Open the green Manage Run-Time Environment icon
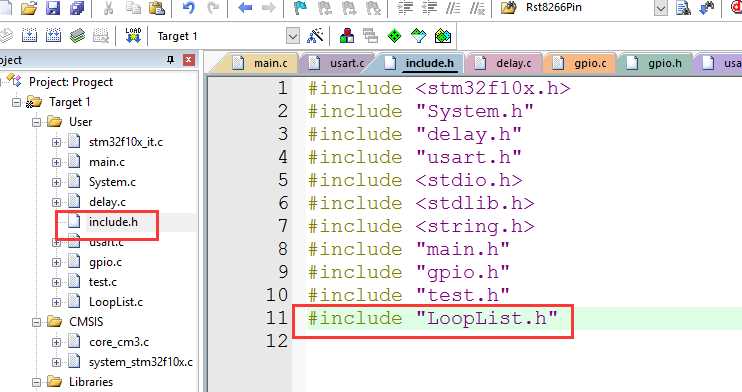This screenshot has height=392, width=742. (394, 36)
